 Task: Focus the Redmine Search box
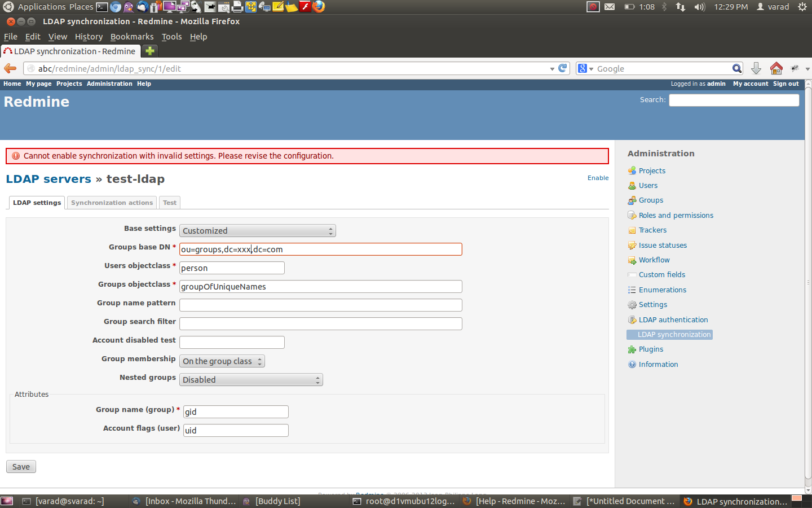pyautogui.click(x=734, y=100)
